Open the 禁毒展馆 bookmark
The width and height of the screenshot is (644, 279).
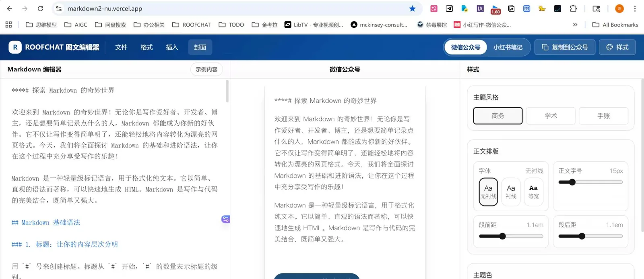[432, 25]
